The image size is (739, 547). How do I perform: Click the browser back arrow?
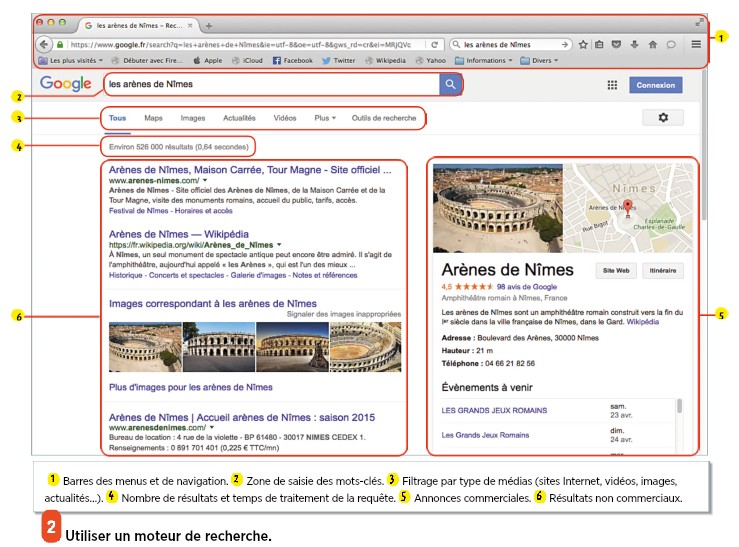tap(44, 45)
